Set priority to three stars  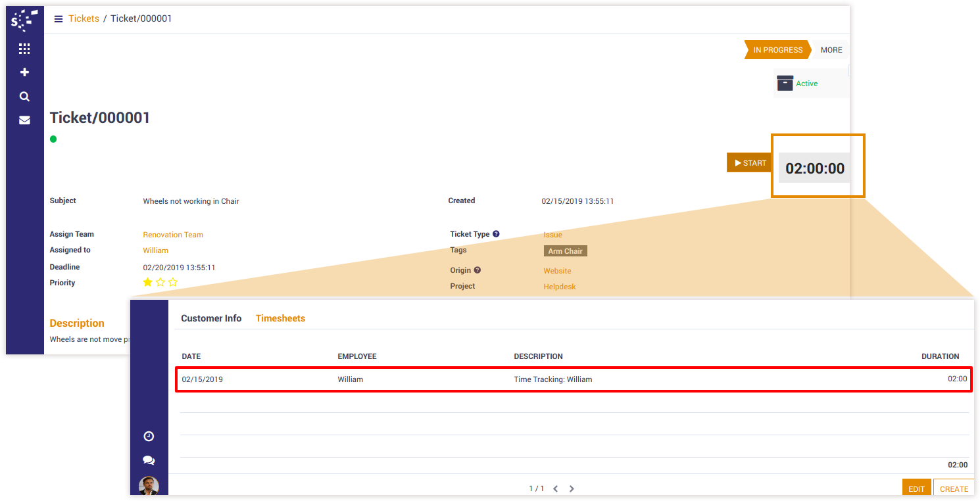[x=173, y=282]
